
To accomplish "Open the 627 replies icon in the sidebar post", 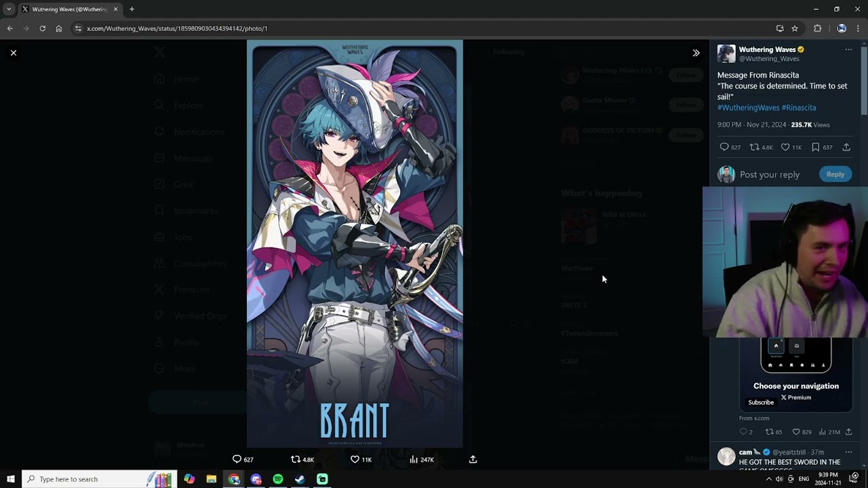I will point(730,147).
